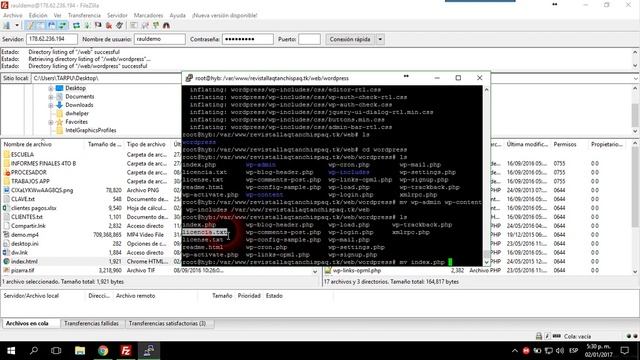Open the Transferencia menu

[x=84, y=15]
